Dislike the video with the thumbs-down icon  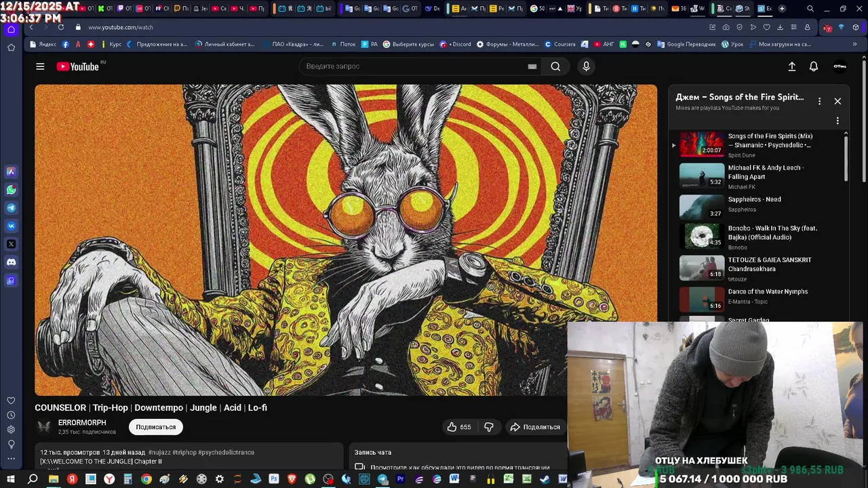(489, 427)
